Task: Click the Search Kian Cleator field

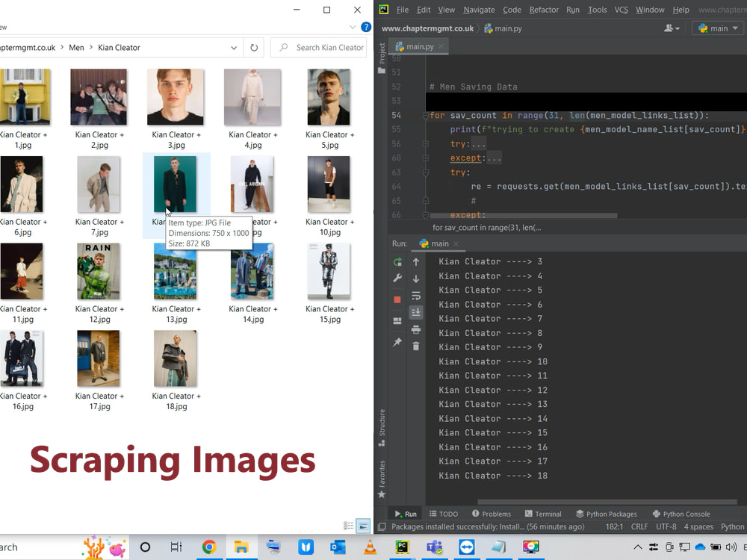Action: (318, 48)
